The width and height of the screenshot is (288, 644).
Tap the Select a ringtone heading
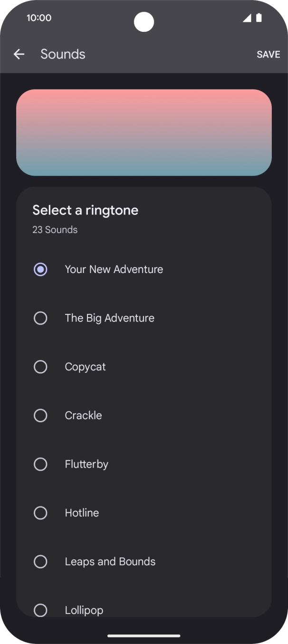coord(85,210)
